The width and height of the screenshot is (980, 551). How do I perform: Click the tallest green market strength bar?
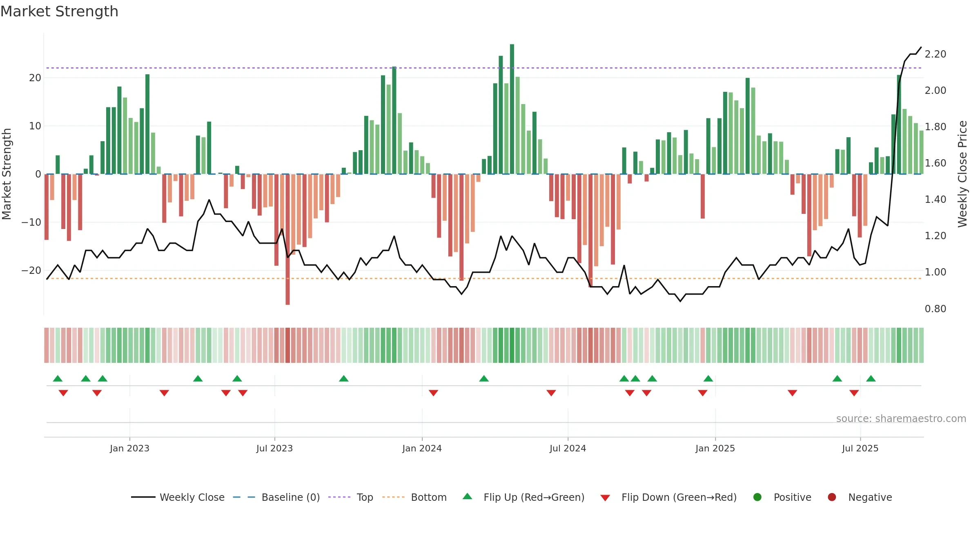point(512,109)
